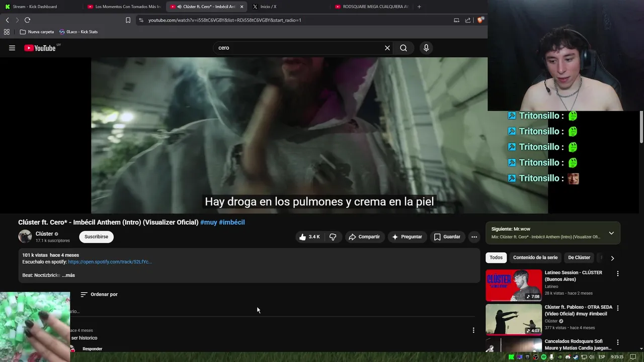Open the options for the ser historico comment
644x362 pixels.
point(473,330)
